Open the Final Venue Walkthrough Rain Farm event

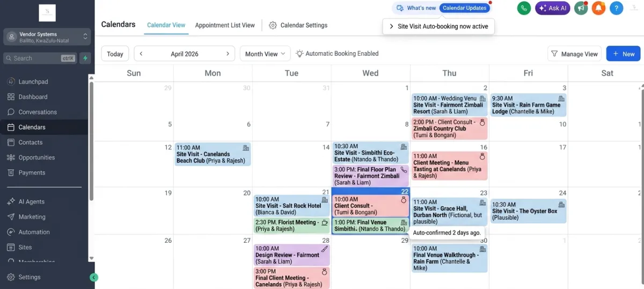(449, 258)
